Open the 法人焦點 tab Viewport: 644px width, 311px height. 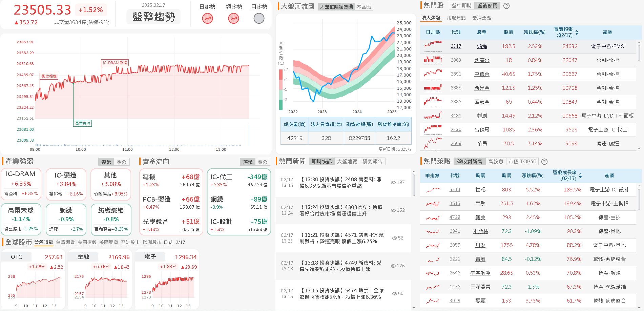[x=431, y=18]
